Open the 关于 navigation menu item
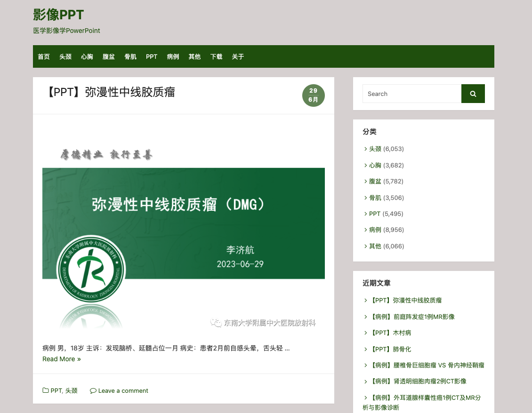This screenshot has width=532, height=413. point(238,56)
